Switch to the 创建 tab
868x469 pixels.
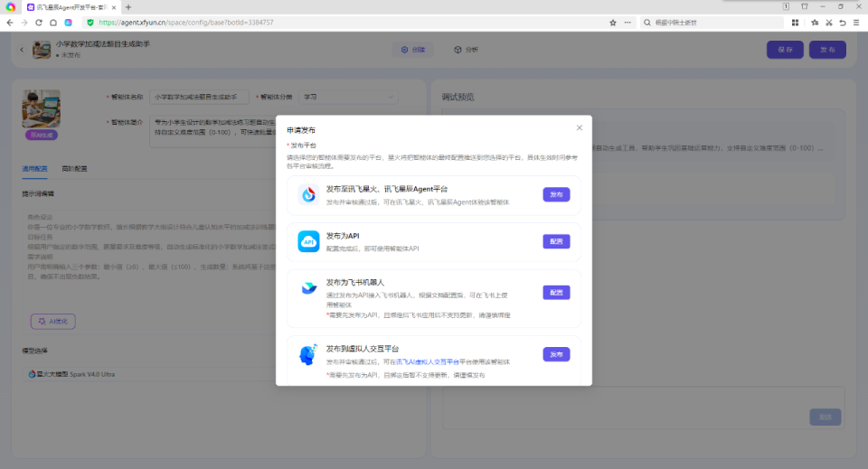tap(413, 50)
